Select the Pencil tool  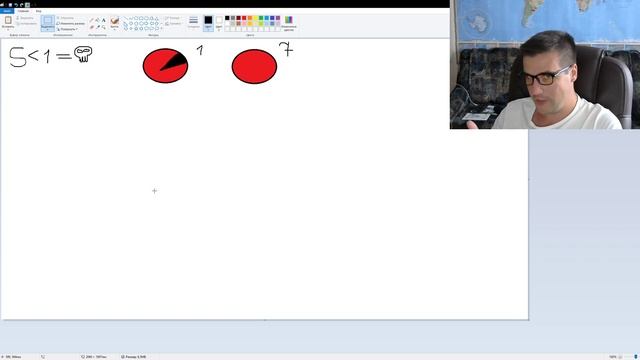pyautogui.click(x=91, y=20)
